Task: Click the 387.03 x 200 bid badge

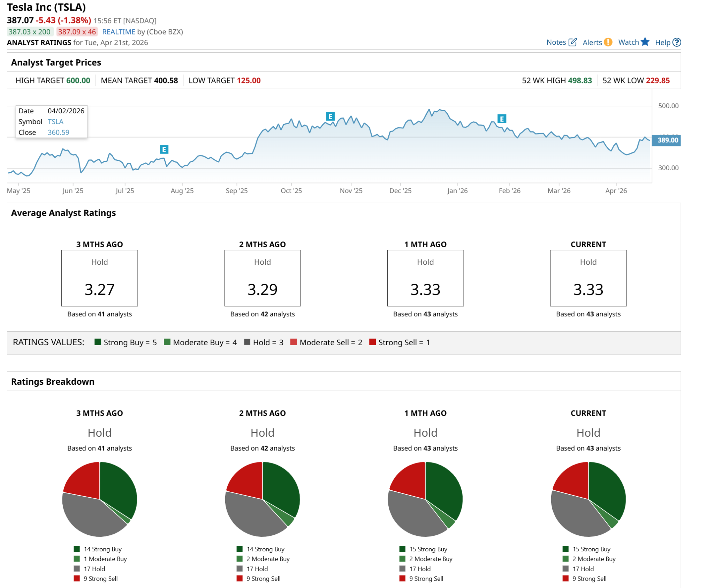Action: click(x=30, y=32)
